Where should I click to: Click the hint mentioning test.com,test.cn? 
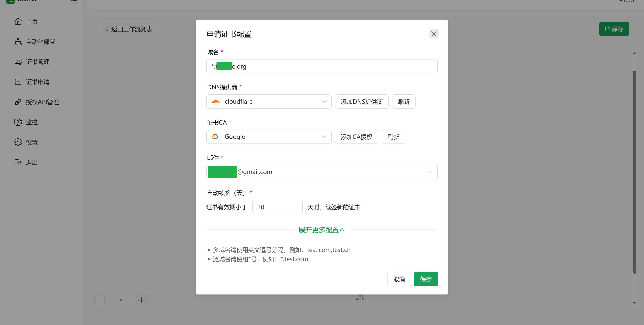pyautogui.click(x=282, y=250)
